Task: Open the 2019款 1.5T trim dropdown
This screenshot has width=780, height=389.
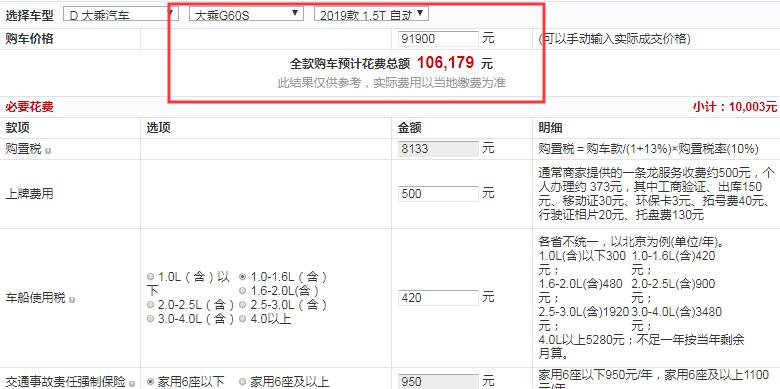Action: pos(371,14)
